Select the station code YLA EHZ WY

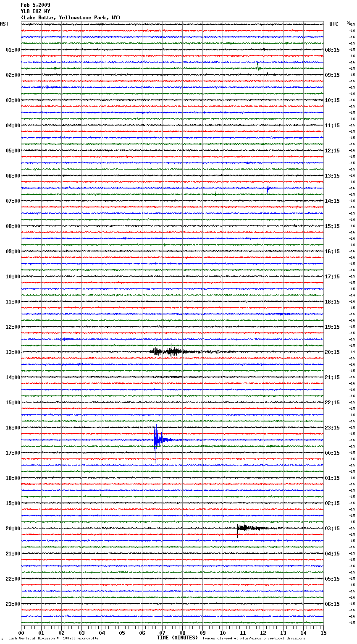pos(35,11)
